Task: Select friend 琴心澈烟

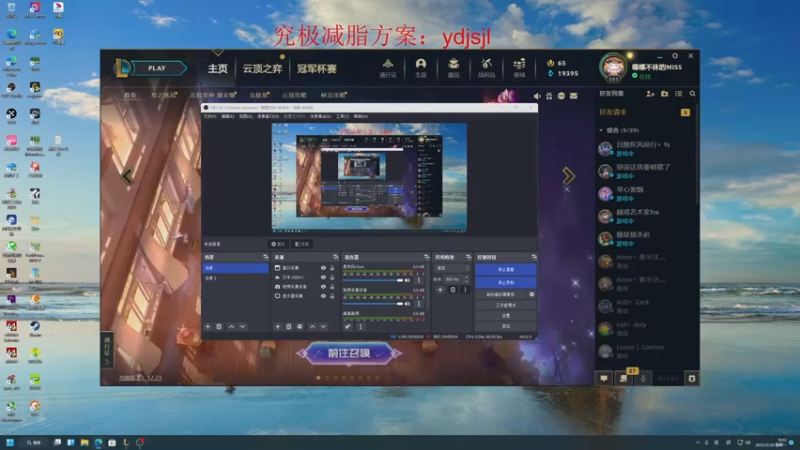Action: tap(647, 193)
